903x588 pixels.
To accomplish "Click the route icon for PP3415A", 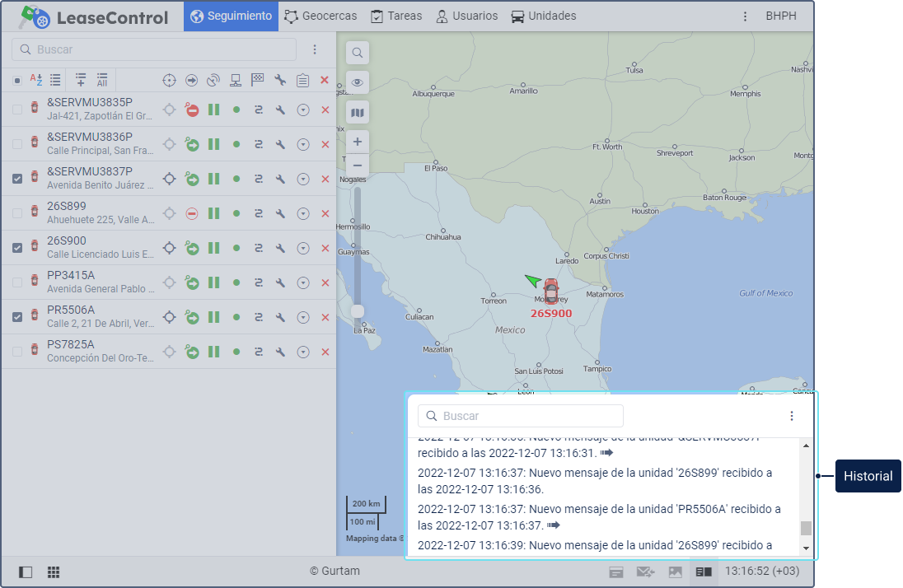I will pyautogui.click(x=258, y=282).
